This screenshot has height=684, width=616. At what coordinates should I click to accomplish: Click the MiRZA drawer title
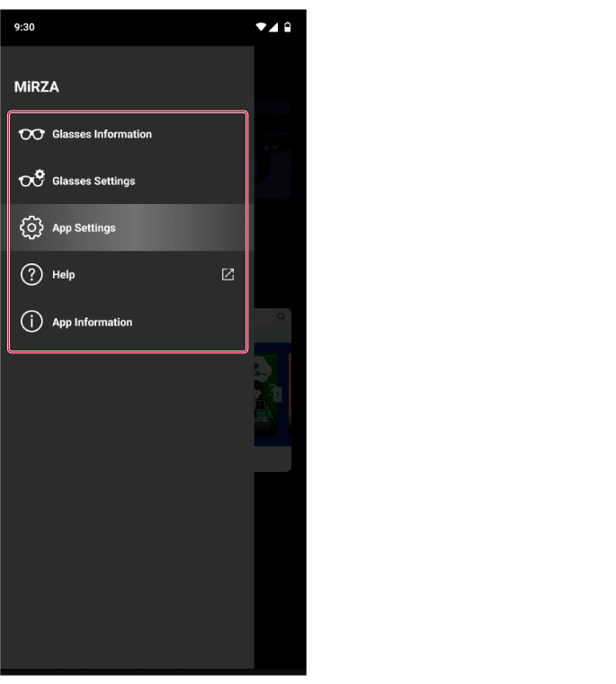pos(37,87)
